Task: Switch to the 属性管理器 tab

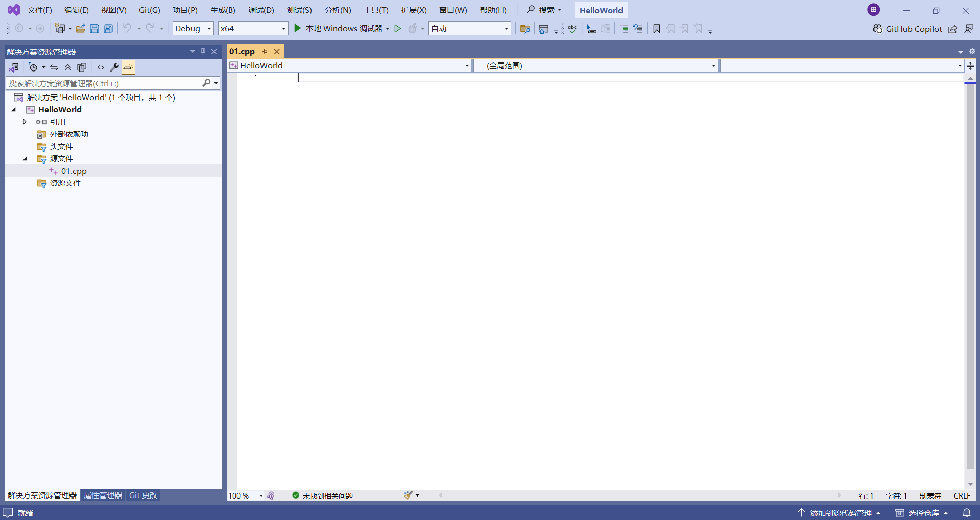Action: (103, 495)
